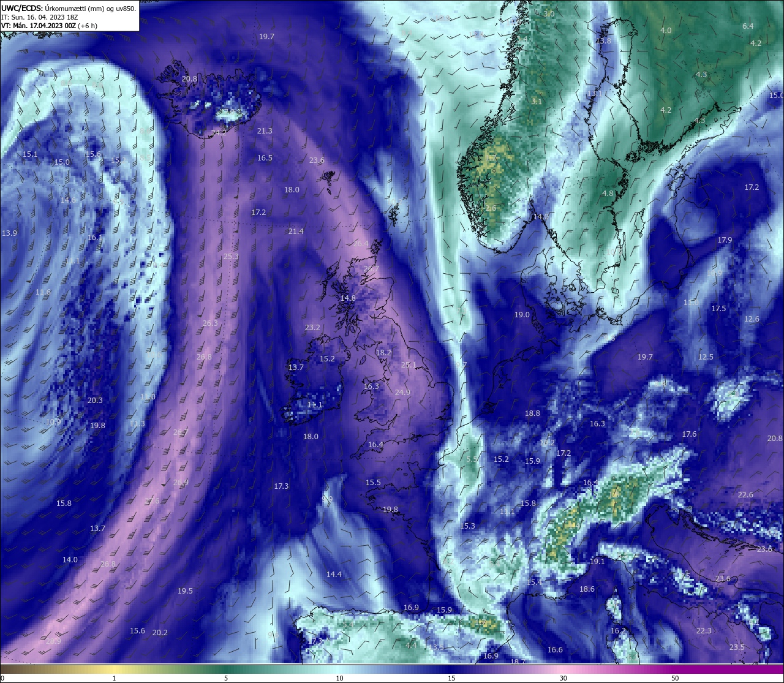This screenshot has width=784, height=683.
Task: Click the 12.6 value at right edge
Action: point(752,319)
